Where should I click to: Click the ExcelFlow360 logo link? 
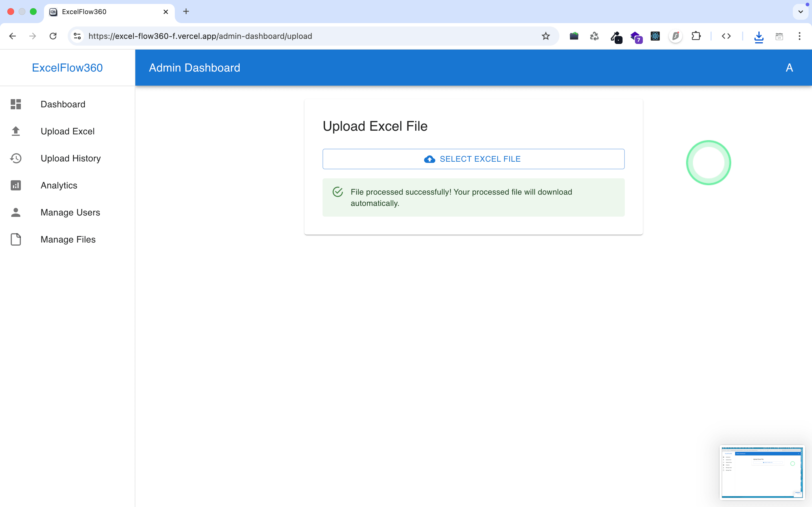(x=67, y=68)
